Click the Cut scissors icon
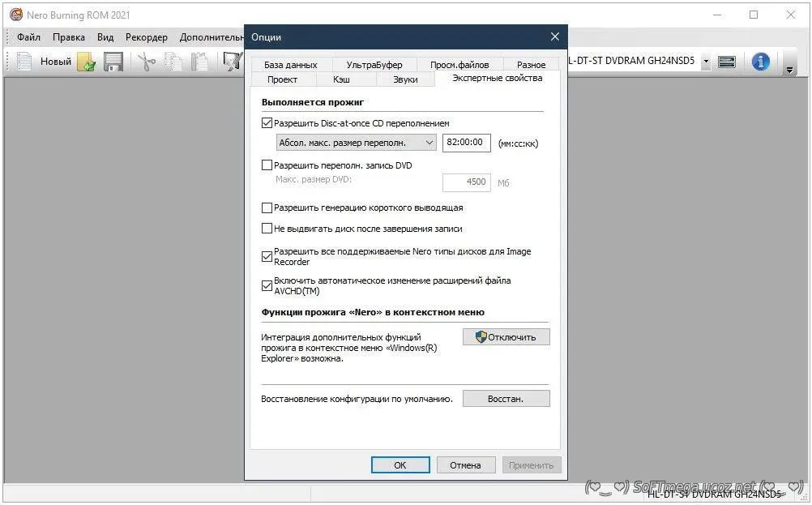Viewport: 812px width, 505px height. (146, 62)
